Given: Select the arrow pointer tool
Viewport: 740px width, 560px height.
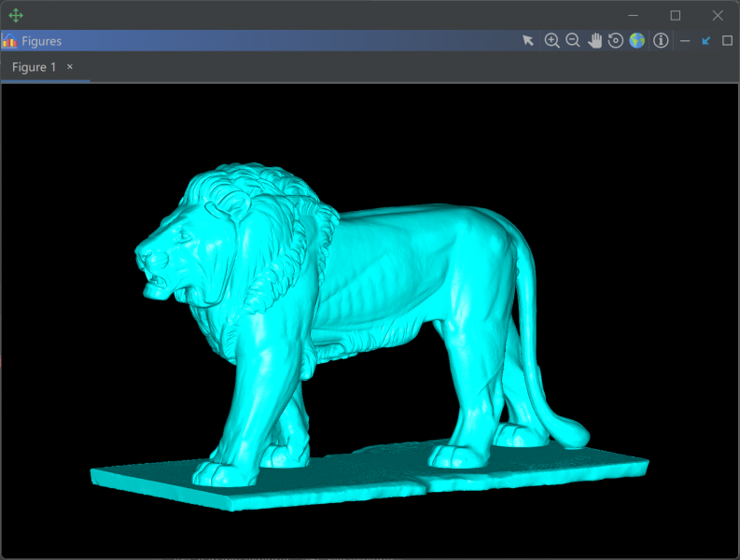Looking at the screenshot, I should [528, 41].
